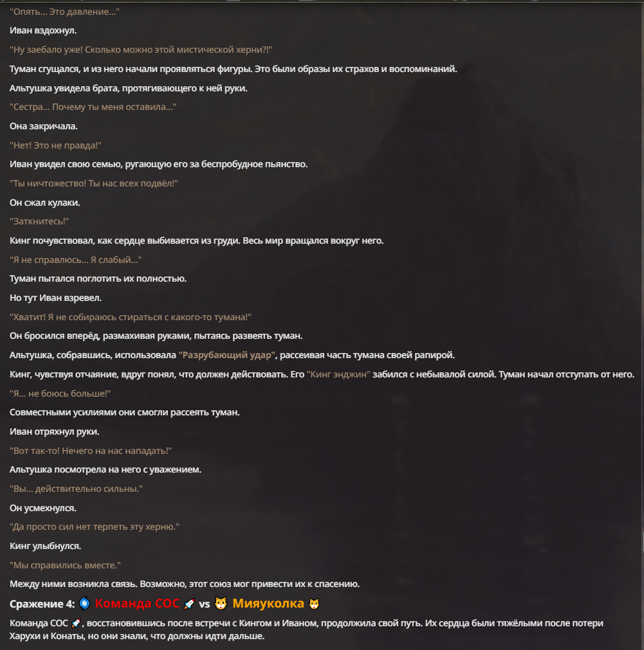Click the line "Она закричала."
The width and height of the screenshot is (644, 650).
(x=44, y=126)
